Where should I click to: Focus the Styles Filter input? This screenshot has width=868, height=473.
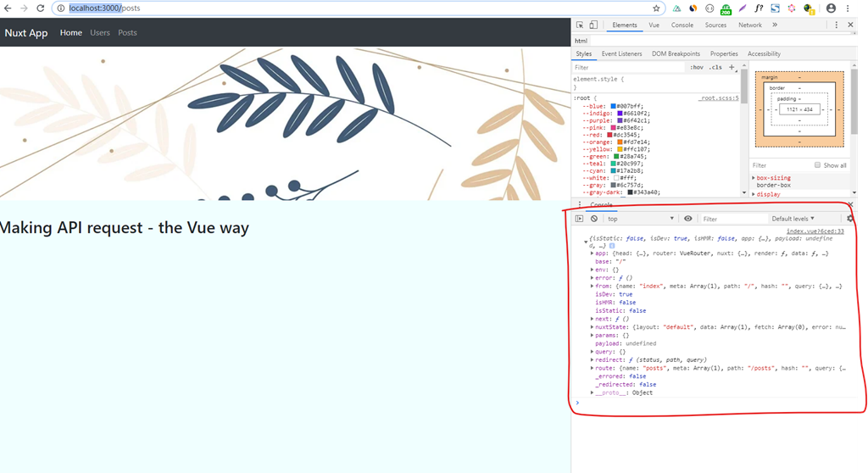(629, 67)
